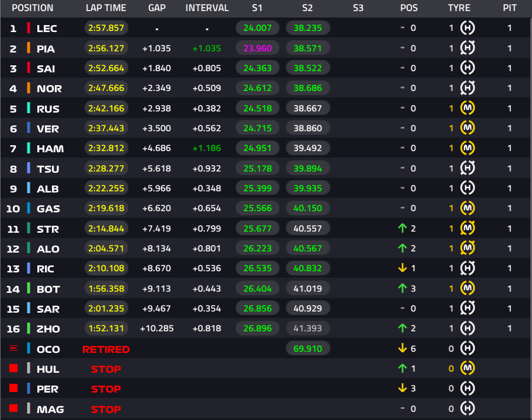
Task: Click the red team color bar beside SAI
Action: click(29, 68)
